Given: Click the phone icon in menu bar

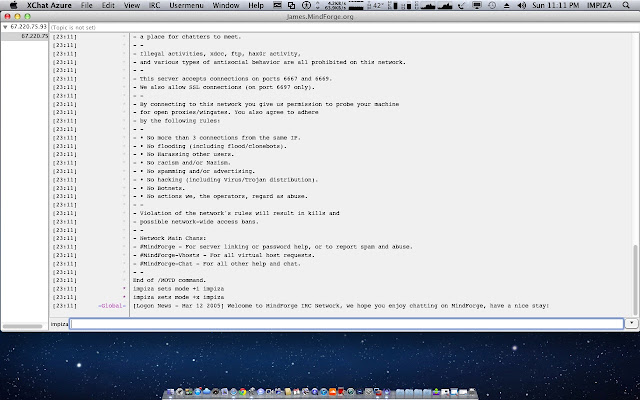Looking at the screenshot, I should point(462,5).
